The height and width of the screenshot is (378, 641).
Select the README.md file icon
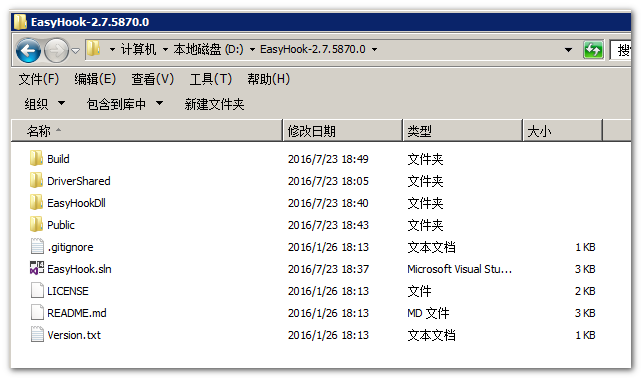37,313
